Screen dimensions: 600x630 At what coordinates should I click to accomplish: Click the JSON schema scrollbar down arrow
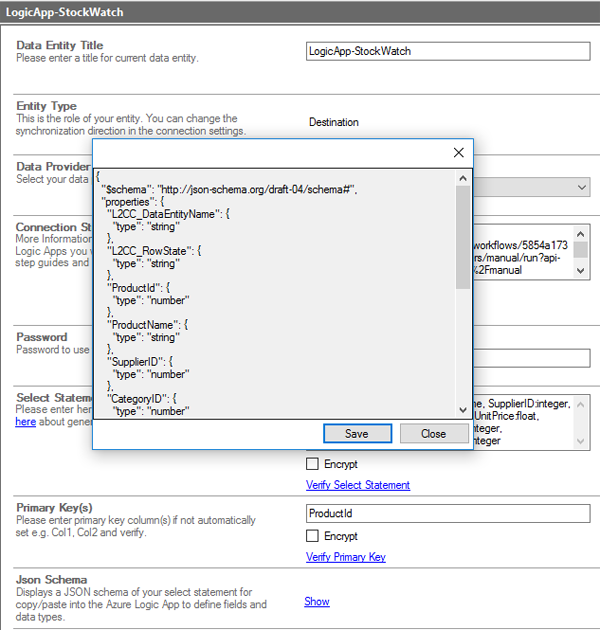(x=462, y=409)
